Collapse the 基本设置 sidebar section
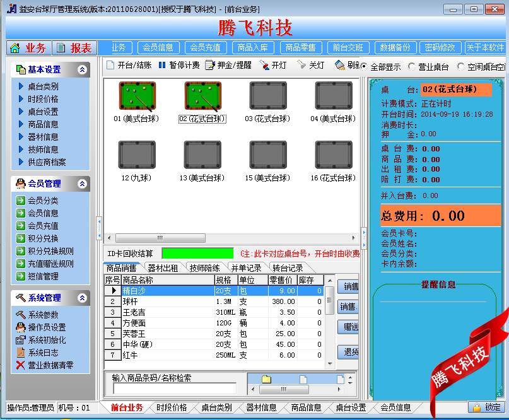The width and height of the screenshot is (509, 420). coord(82,70)
